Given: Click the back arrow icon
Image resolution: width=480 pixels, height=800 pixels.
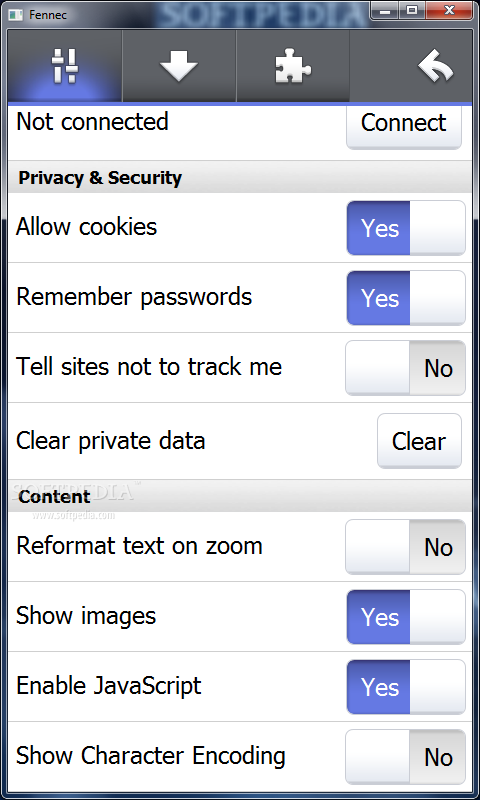Looking at the screenshot, I should click(435, 66).
